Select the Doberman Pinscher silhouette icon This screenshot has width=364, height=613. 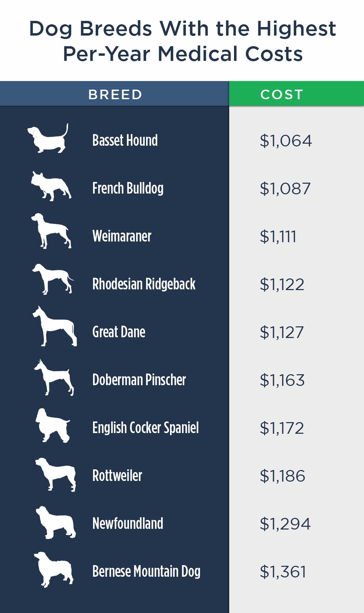click(54, 377)
